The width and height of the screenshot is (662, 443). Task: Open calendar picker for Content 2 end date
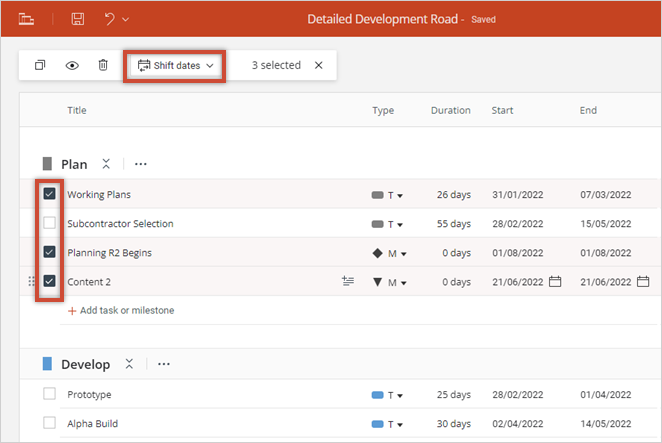[643, 281]
